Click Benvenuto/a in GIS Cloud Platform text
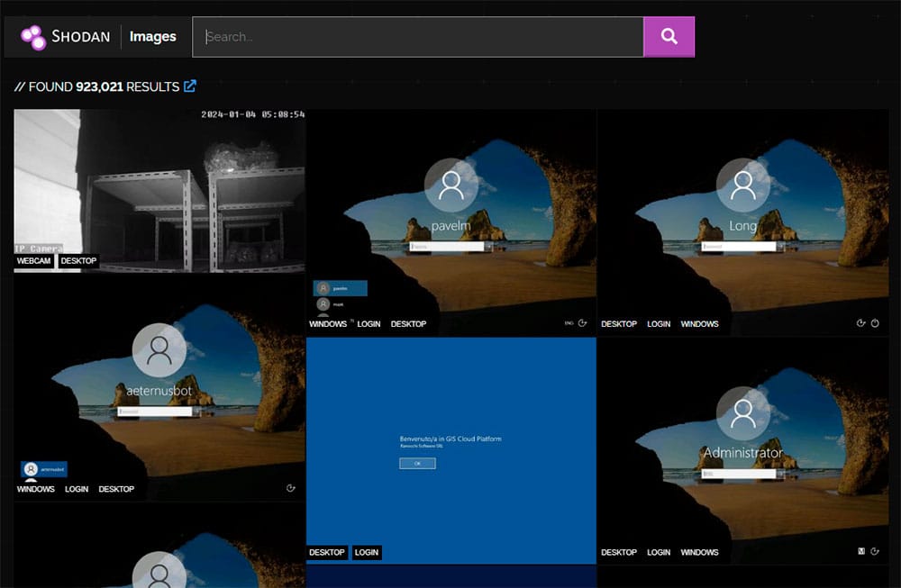This screenshot has width=901, height=588. [x=450, y=439]
